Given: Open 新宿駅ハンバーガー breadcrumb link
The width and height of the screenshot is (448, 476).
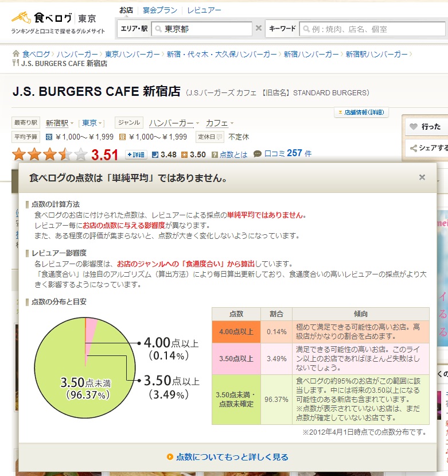Looking at the screenshot, I should coord(377,54).
